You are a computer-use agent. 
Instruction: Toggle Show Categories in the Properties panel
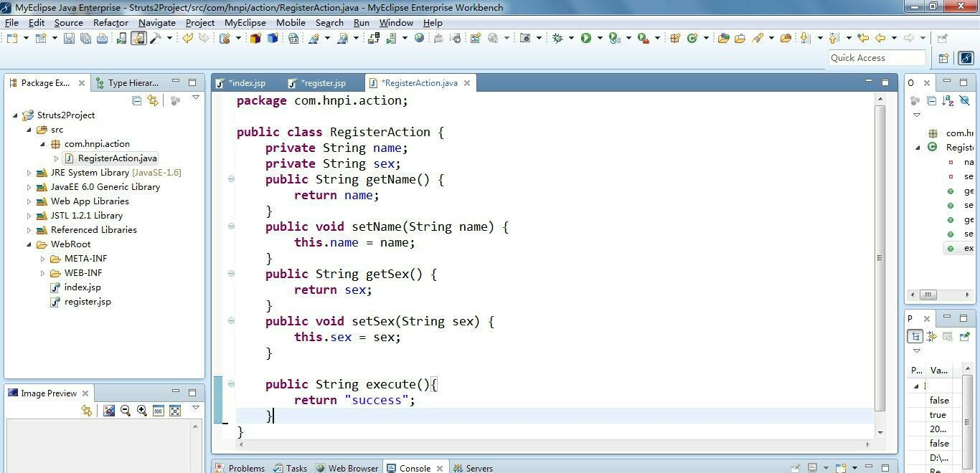(x=915, y=336)
